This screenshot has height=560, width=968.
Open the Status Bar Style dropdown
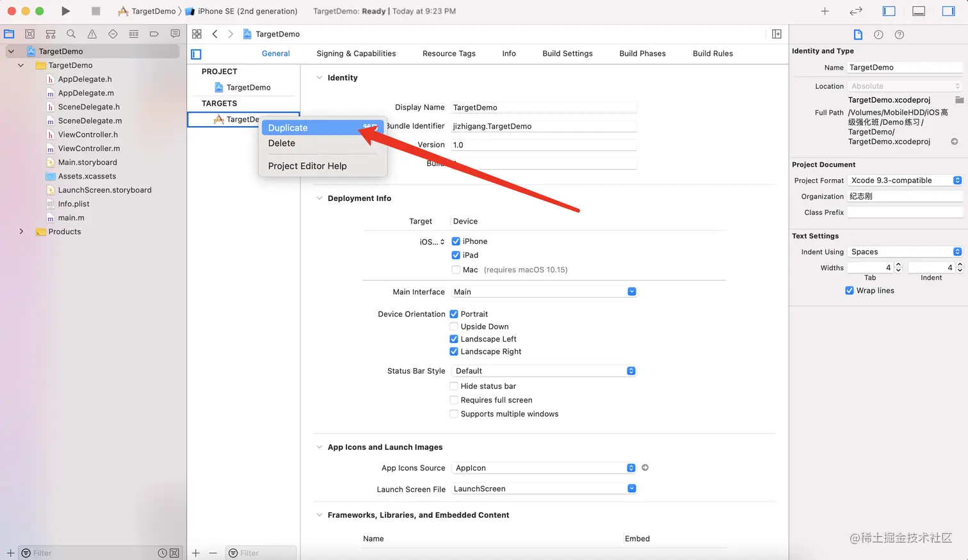544,371
